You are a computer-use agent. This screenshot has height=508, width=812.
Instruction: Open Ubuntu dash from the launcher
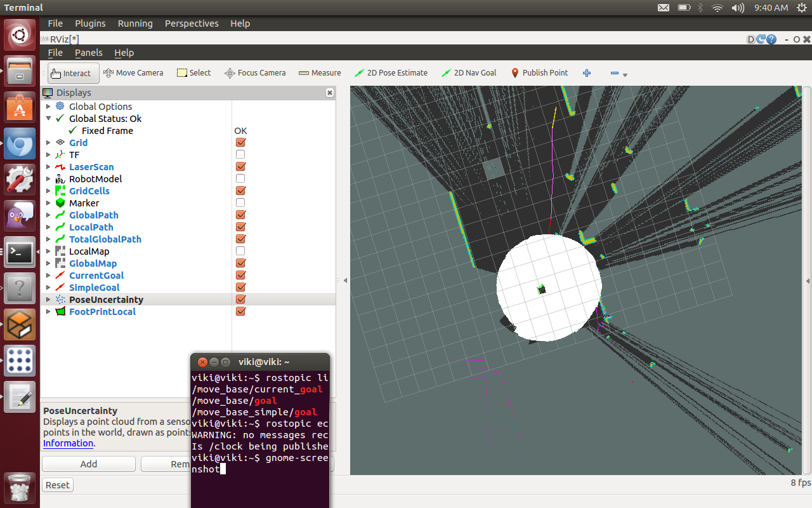pos(20,34)
